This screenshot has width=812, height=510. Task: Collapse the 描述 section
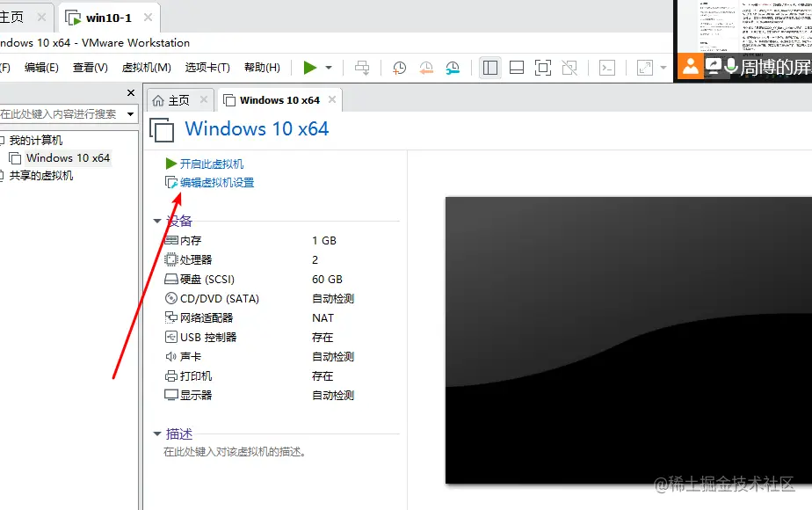tap(157, 433)
